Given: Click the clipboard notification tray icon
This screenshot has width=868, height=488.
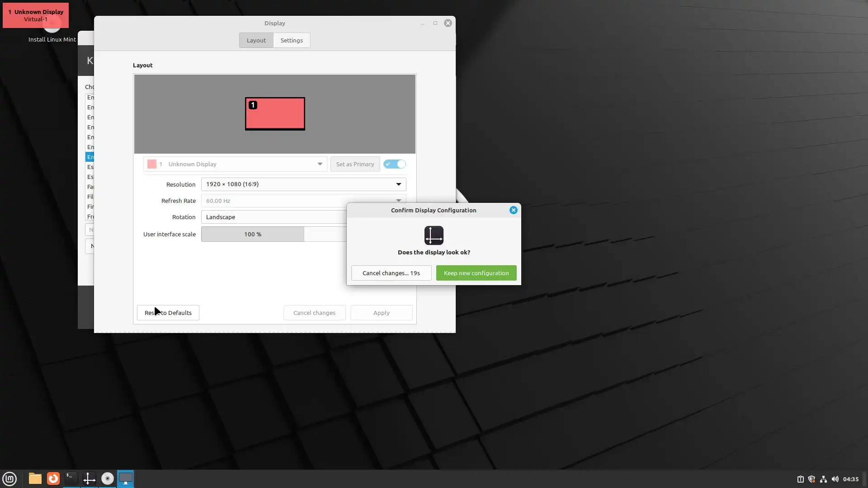Looking at the screenshot, I should coord(800,479).
